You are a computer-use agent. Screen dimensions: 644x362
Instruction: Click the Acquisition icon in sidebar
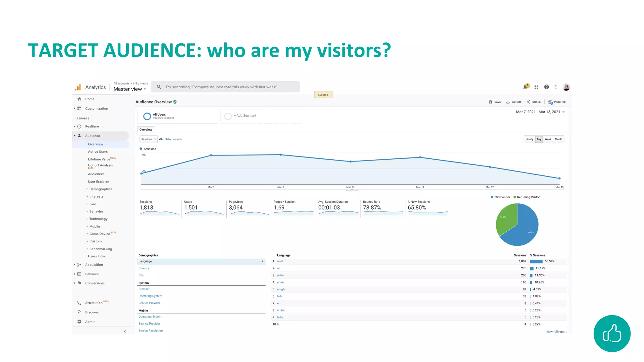pos(79,265)
